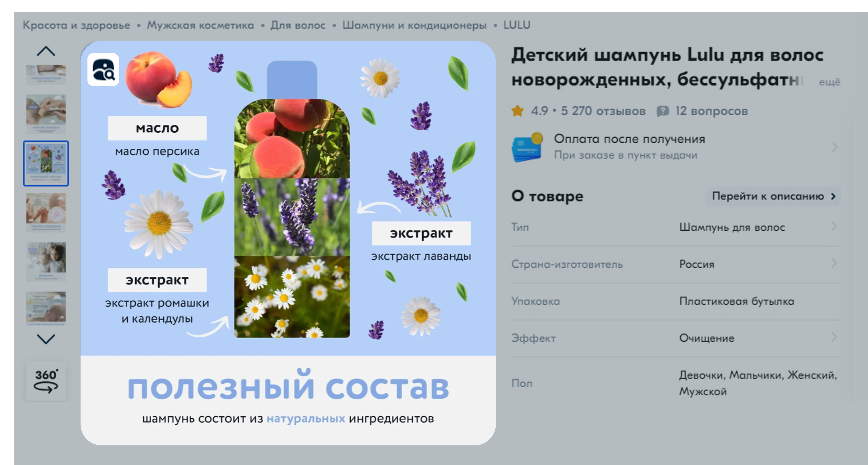Viewport: 868px width, 465px height.
Task: Select the fifth thumbnail with the child
Action: 46,262
